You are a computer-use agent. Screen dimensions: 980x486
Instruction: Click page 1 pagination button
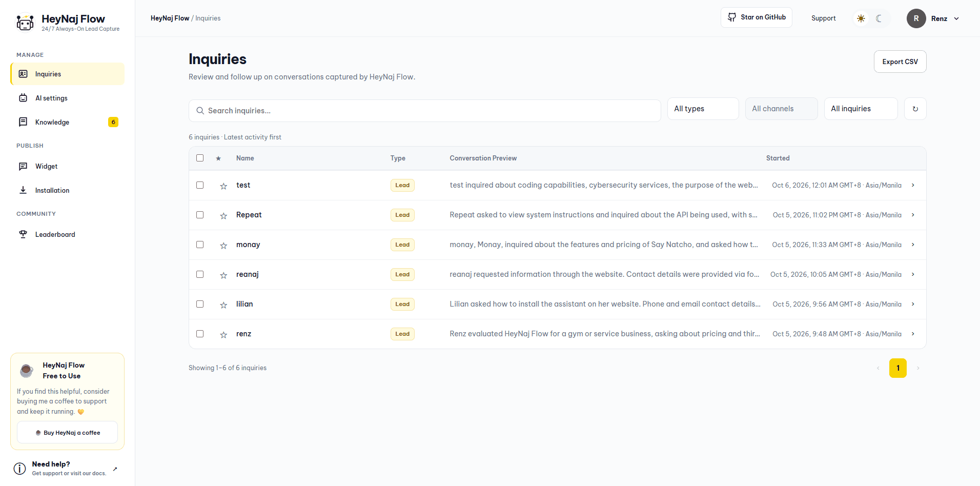pyautogui.click(x=898, y=368)
